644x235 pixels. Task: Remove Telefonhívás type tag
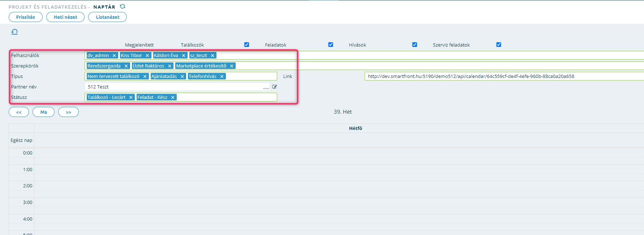tap(222, 77)
